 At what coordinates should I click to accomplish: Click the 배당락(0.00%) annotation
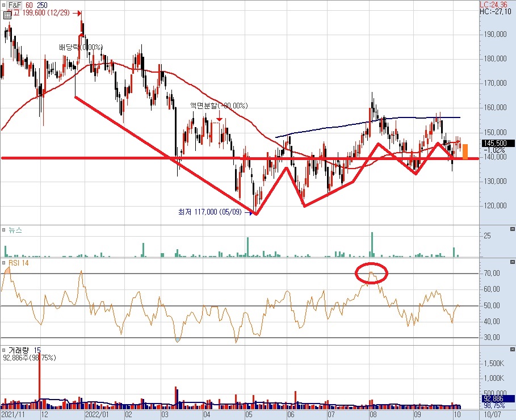click(81, 48)
